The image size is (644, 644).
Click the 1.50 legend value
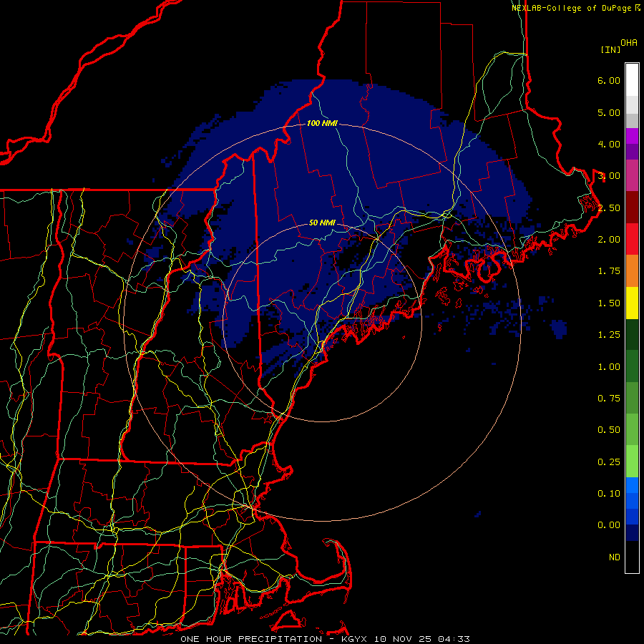(609, 303)
